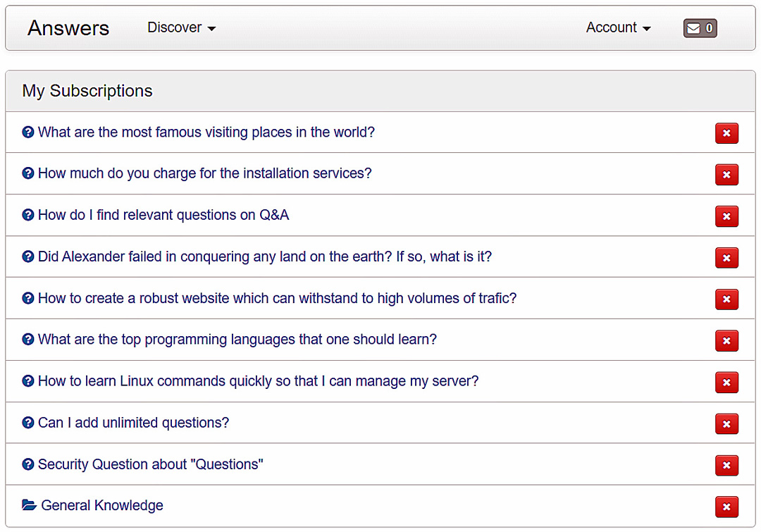Click question icon beside 'Linux commands' question
761x532 pixels.
pyautogui.click(x=28, y=381)
